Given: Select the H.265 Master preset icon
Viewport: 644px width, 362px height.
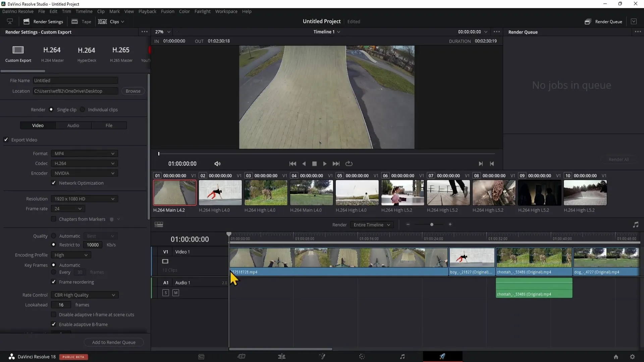Looking at the screenshot, I should pos(121,50).
